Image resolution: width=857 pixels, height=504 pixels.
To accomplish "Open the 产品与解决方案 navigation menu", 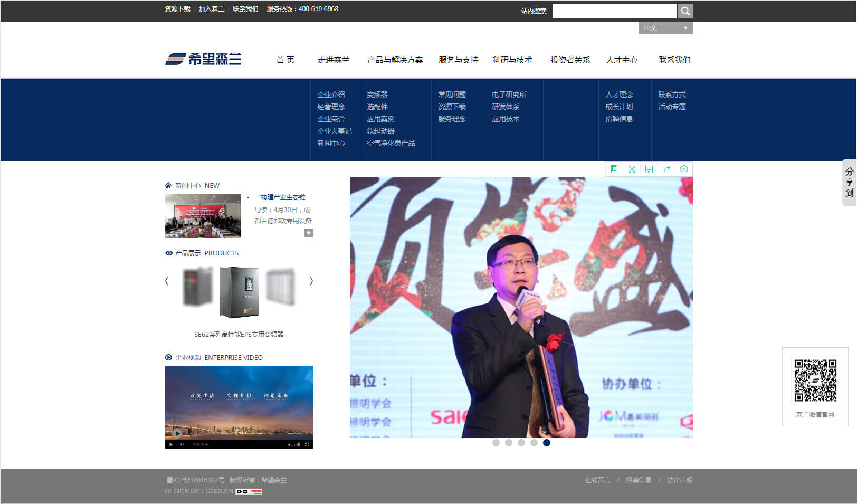I will [395, 60].
